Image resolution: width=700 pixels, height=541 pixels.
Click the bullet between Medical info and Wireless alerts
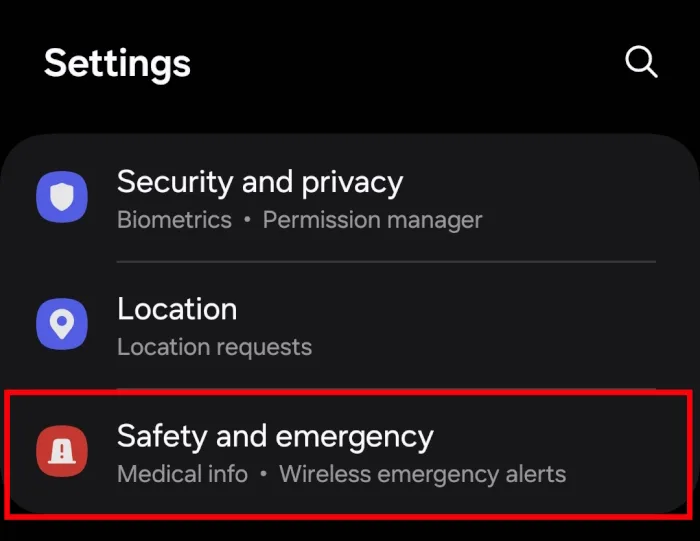(x=263, y=474)
